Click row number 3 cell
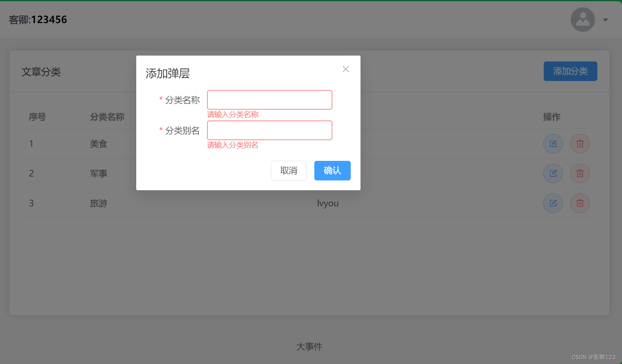 tap(31, 203)
